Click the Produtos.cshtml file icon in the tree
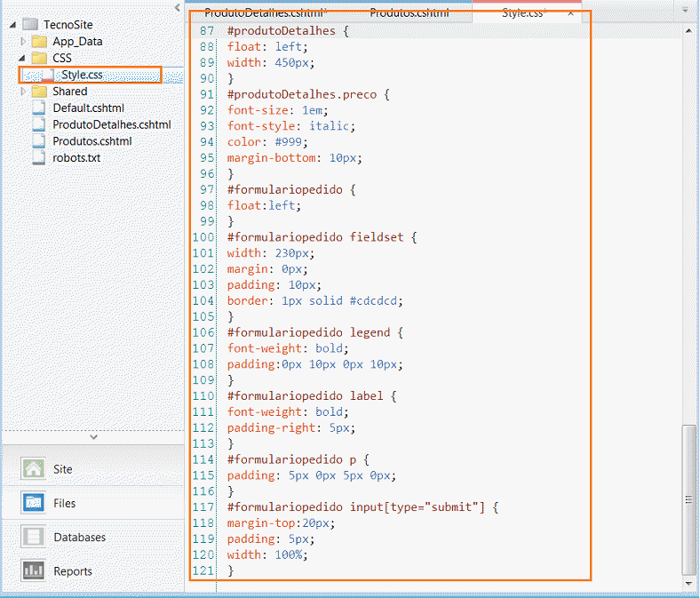The height and width of the screenshot is (598, 700). (39, 141)
